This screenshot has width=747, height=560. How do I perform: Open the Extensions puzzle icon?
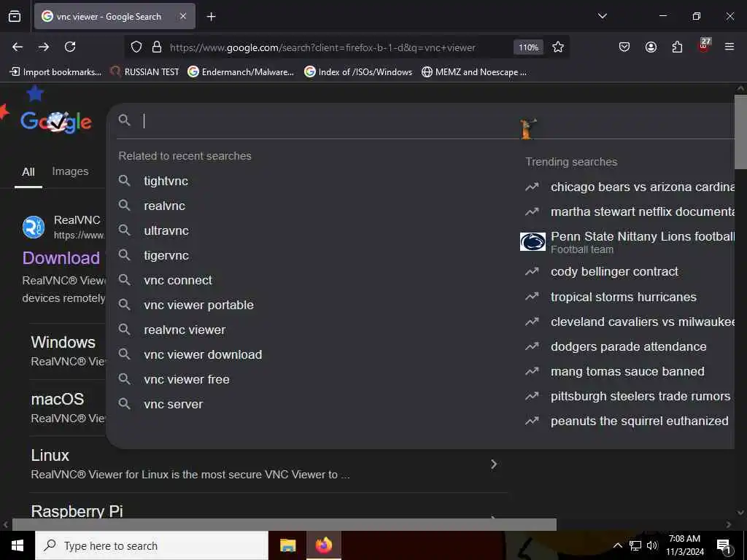677,47
